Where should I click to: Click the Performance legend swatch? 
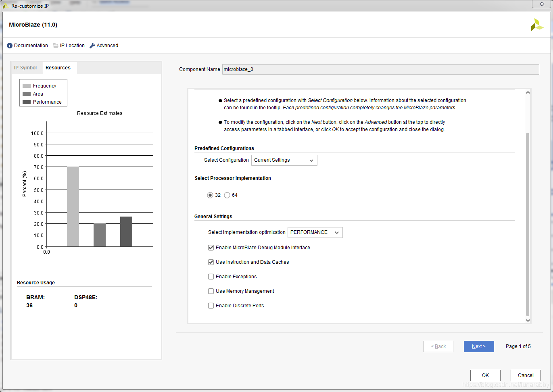tap(27, 102)
